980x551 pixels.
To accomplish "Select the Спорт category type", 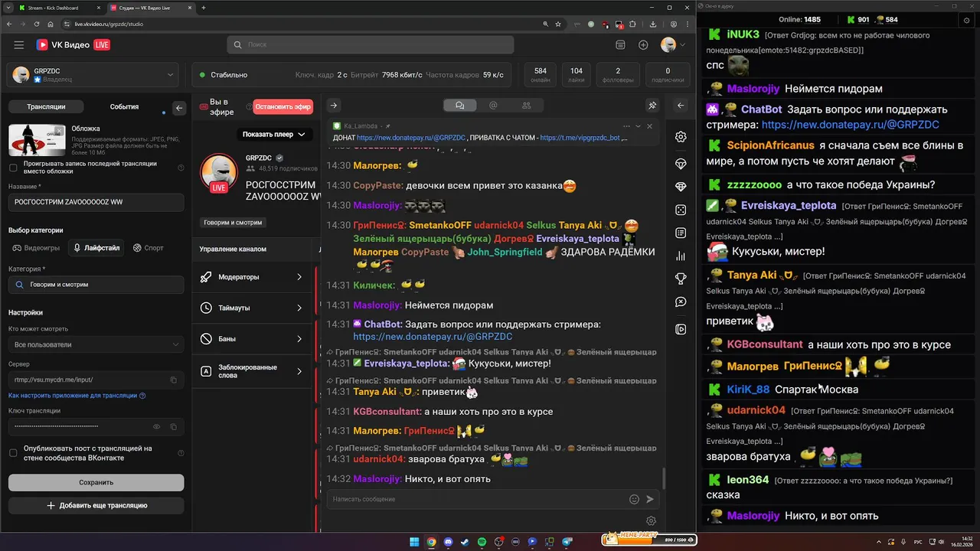I will [149, 248].
